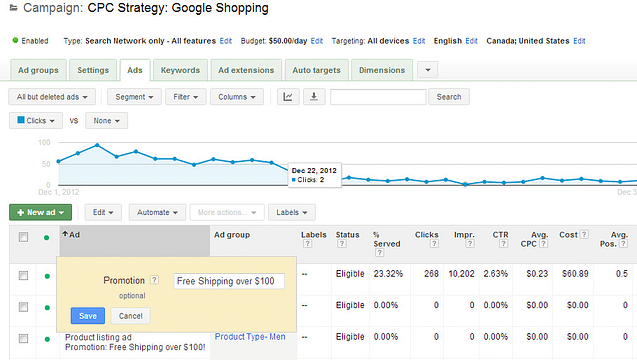Click the Promotion text input field

pos(229,281)
